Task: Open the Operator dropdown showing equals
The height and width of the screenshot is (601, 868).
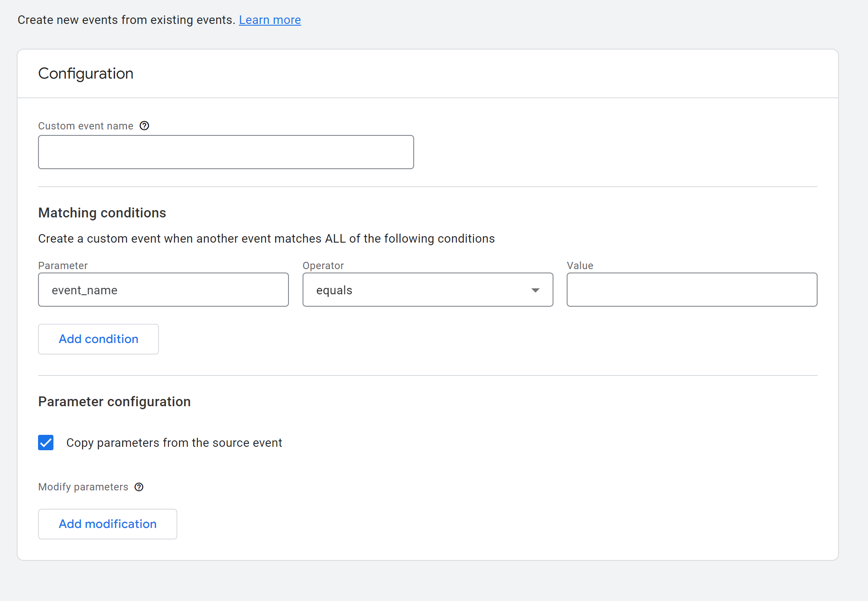Action: [427, 290]
